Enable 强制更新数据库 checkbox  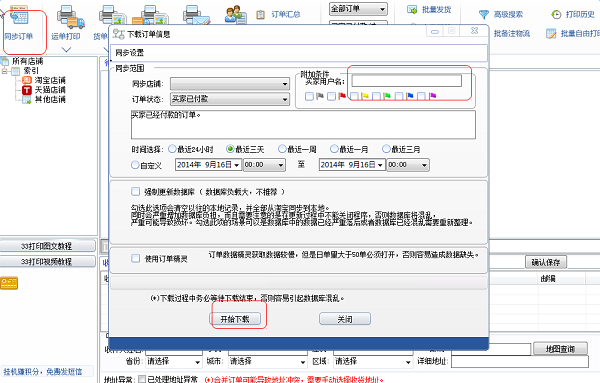tap(135, 191)
